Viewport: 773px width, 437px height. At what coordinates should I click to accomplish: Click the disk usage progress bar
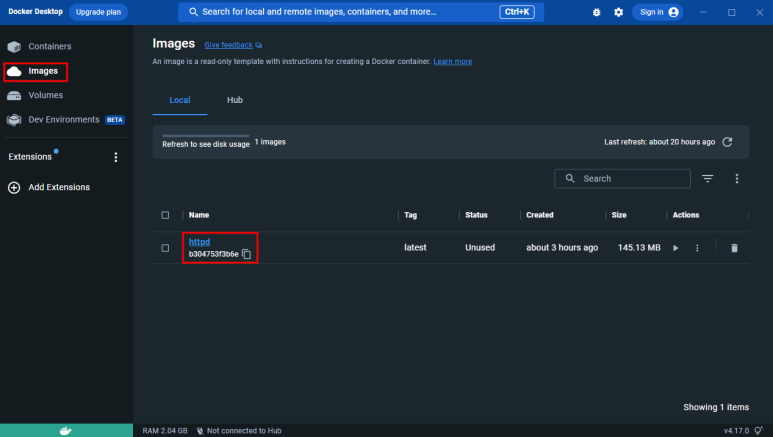point(206,136)
